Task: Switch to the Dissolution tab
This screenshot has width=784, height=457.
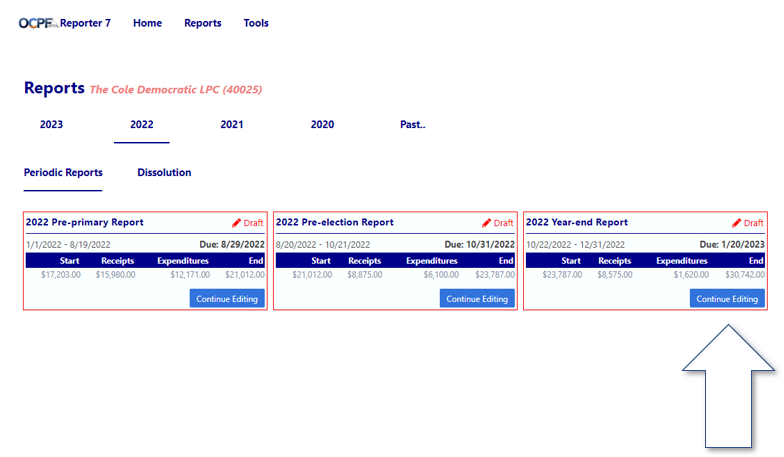Action: tap(164, 172)
